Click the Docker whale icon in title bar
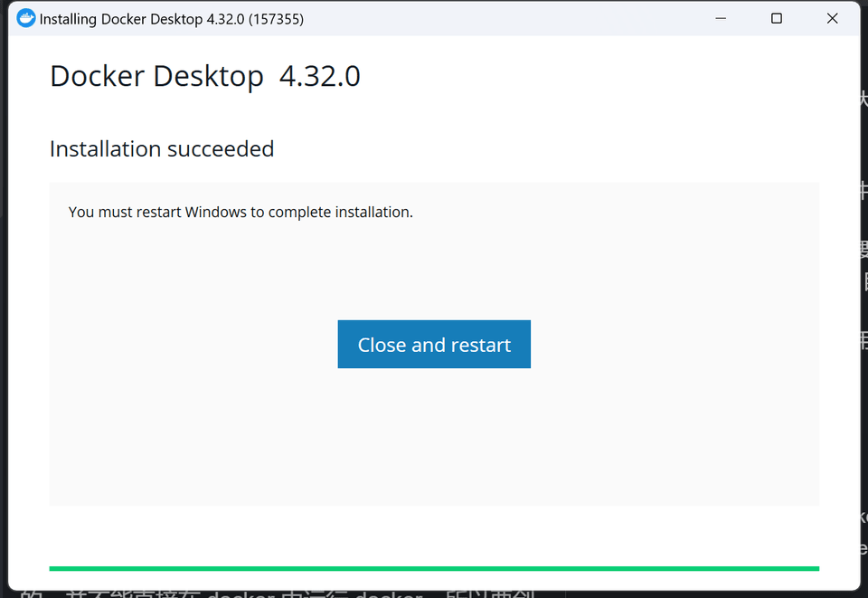Image resolution: width=868 pixels, height=598 pixels. point(26,18)
